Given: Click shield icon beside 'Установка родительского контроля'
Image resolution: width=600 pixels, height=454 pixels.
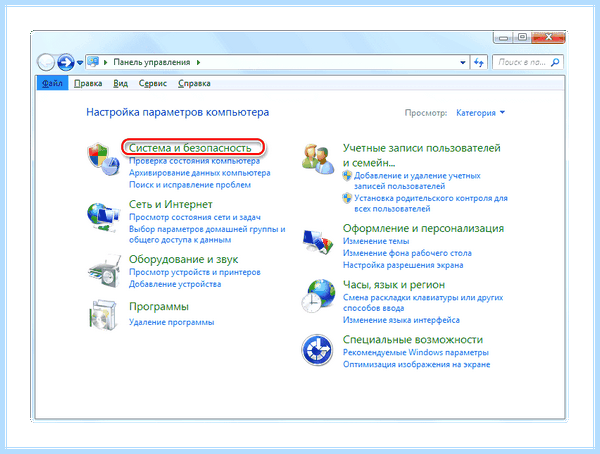Looking at the screenshot, I should 347,198.
